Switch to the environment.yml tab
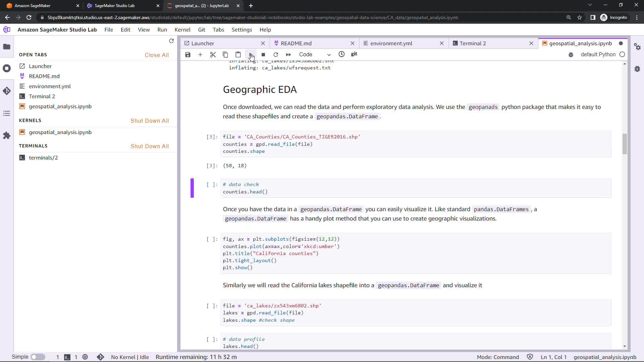The image size is (644, 362). pos(391,44)
